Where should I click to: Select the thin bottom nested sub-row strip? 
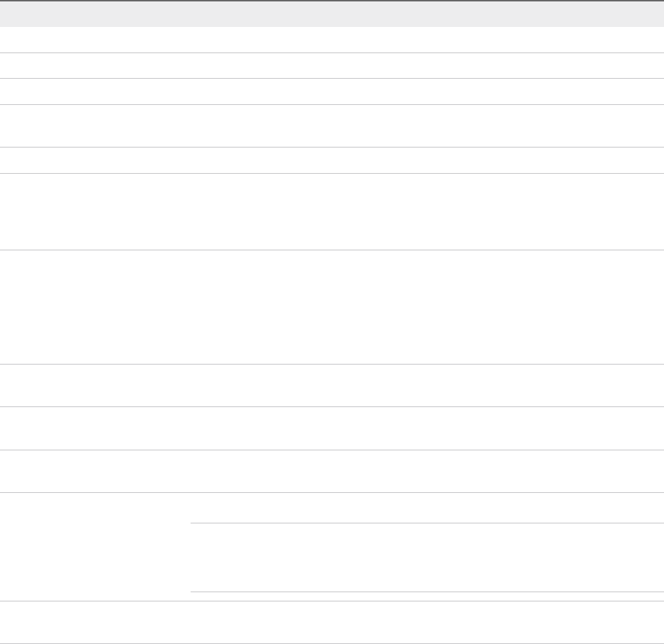426,596
